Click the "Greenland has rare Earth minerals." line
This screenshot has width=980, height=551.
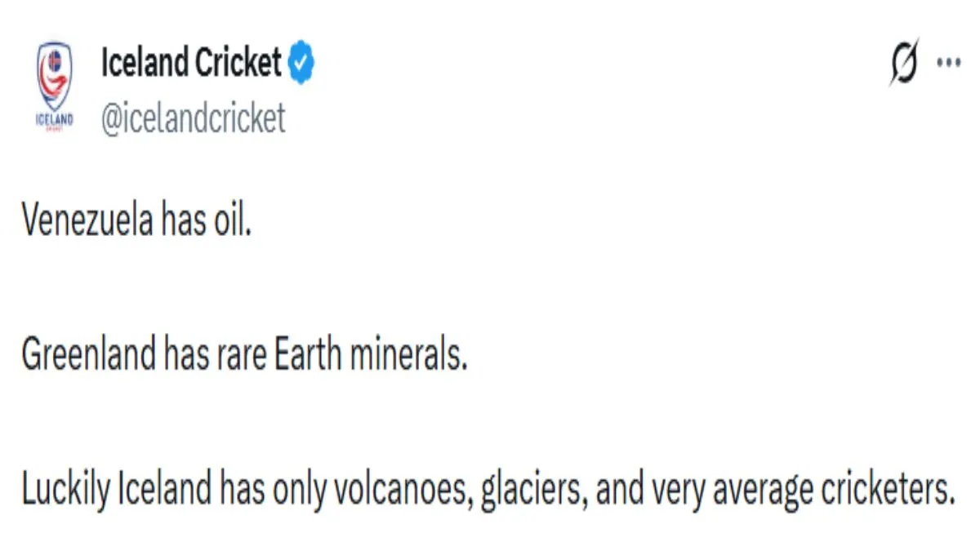pyautogui.click(x=244, y=355)
